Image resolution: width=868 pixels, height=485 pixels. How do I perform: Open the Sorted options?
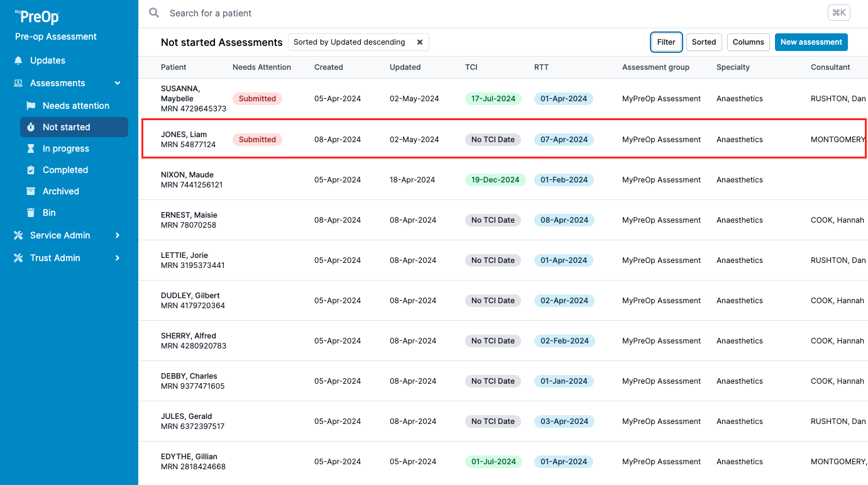pos(704,42)
